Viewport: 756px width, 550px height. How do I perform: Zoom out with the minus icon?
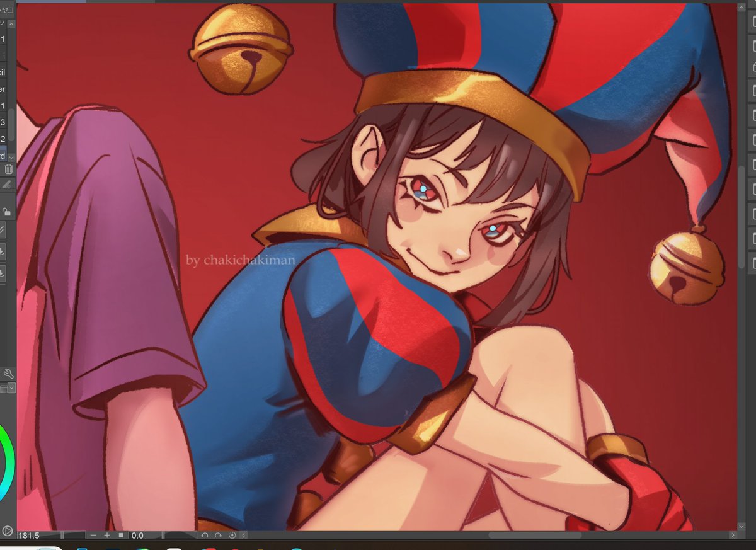(x=93, y=536)
